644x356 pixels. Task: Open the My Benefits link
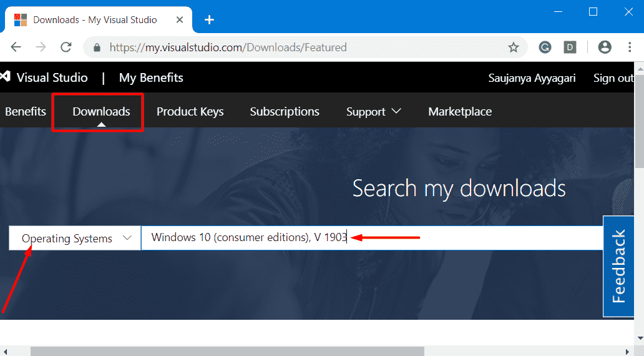click(151, 77)
